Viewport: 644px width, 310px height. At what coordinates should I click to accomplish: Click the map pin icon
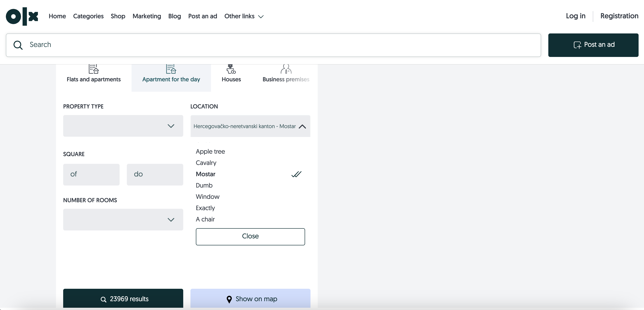[x=229, y=299]
